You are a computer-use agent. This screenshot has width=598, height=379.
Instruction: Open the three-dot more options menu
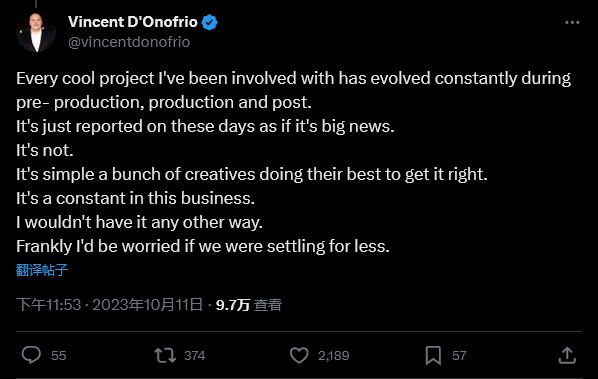[572, 23]
